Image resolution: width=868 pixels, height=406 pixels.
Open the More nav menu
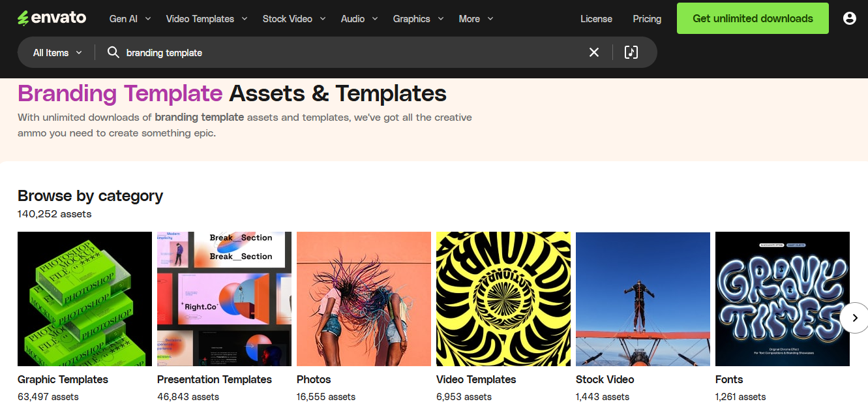point(475,19)
